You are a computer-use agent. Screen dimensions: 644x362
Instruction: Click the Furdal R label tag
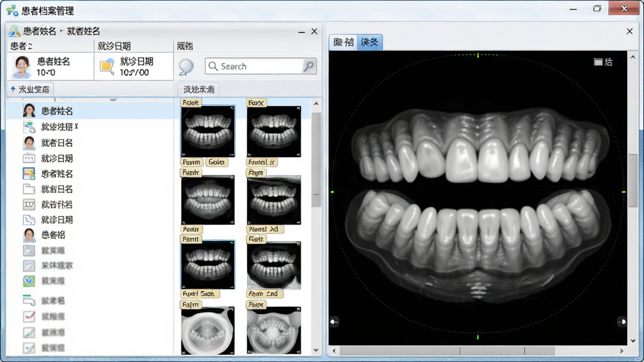262,162
